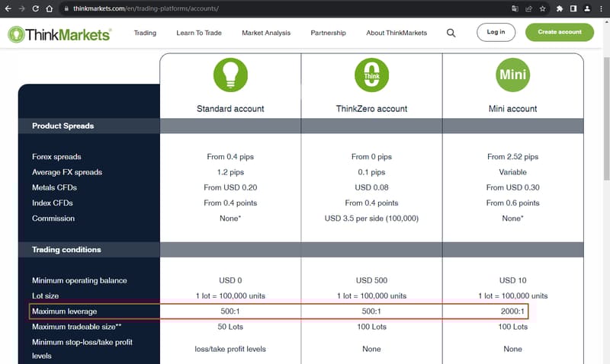Click the Minimum stop-loss/take profit levels label

pos(82,349)
